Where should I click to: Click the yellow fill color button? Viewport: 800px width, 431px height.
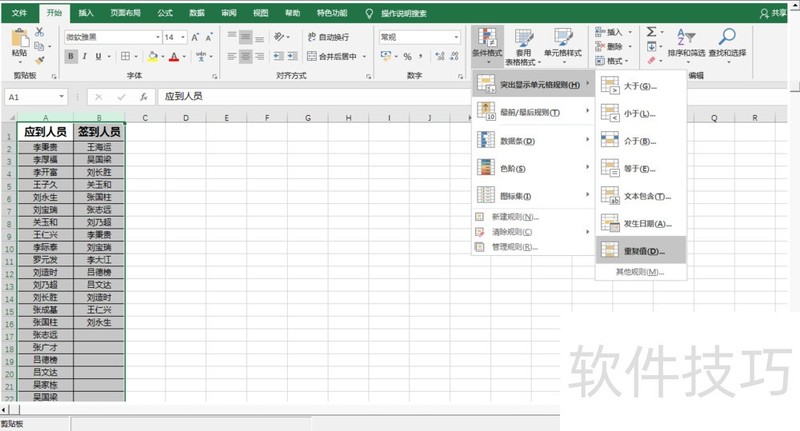pos(153,57)
